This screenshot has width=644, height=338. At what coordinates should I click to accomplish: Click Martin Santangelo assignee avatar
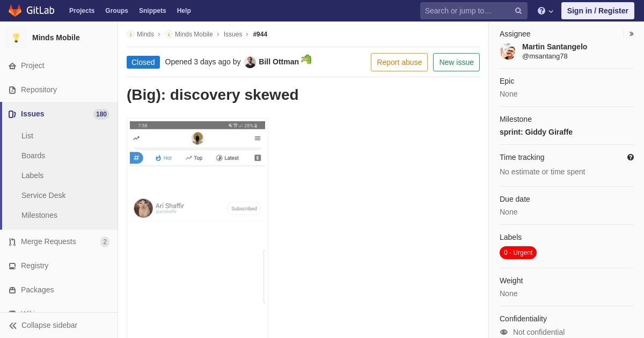508,52
